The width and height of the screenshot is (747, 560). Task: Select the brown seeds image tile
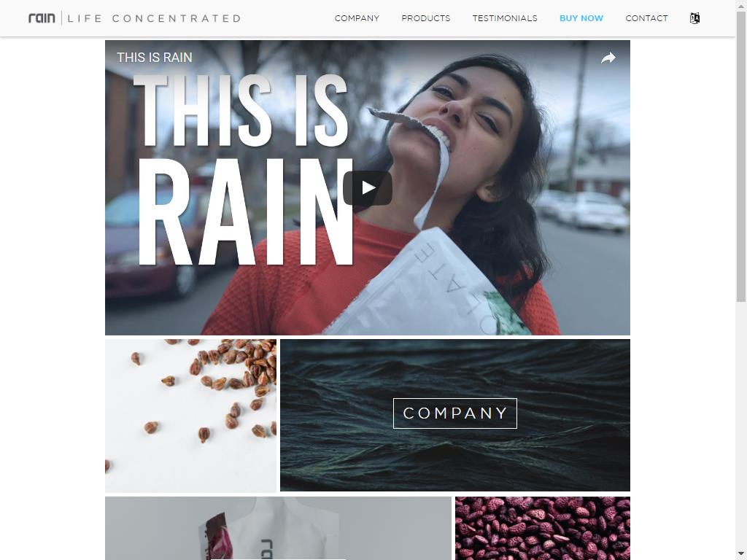[190, 415]
